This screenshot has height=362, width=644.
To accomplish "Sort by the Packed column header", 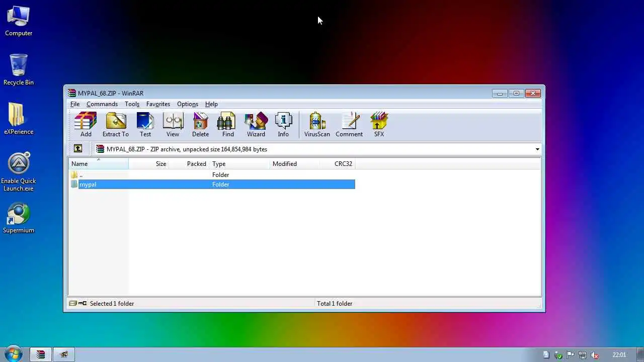I will (x=189, y=164).
